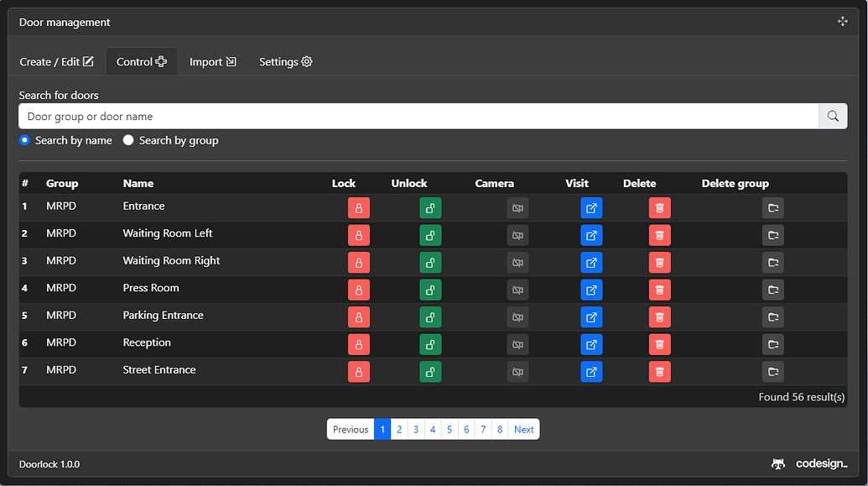Click the move handle in the title bar
The width and height of the screenshot is (868, 486).
[x=842, y=21]
